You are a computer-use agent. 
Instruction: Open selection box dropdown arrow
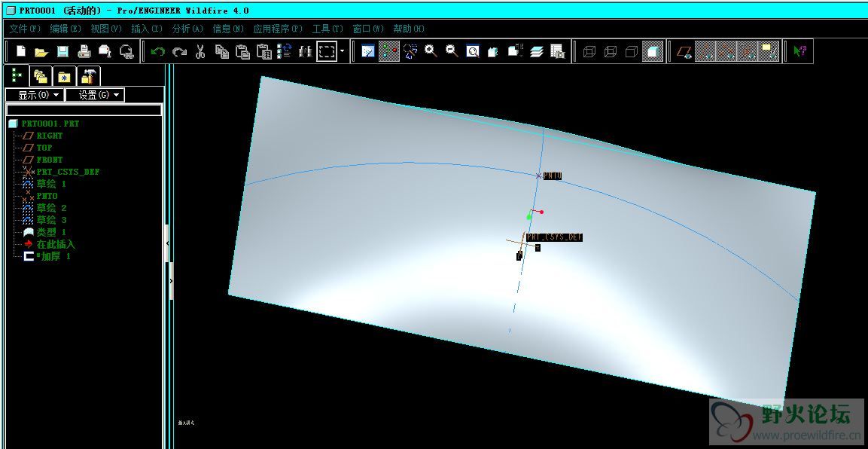point(342,51)
